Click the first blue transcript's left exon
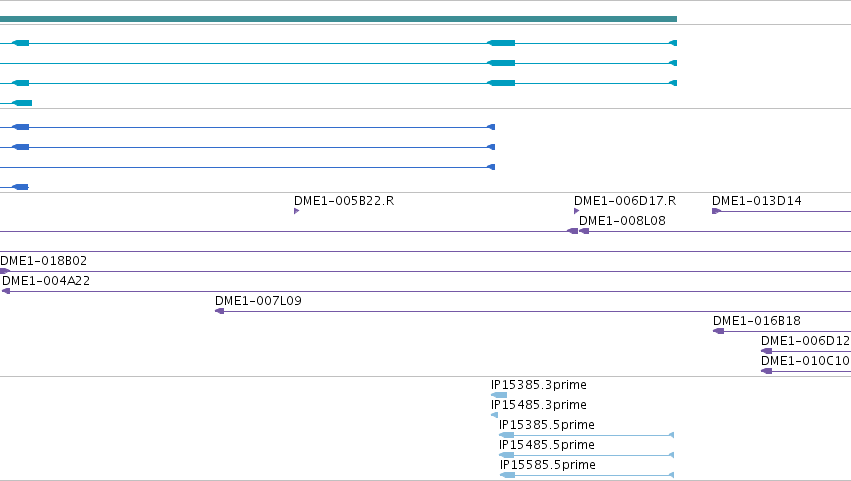The height and width of the screenshot is (481, 851). (x=21, y=127)
